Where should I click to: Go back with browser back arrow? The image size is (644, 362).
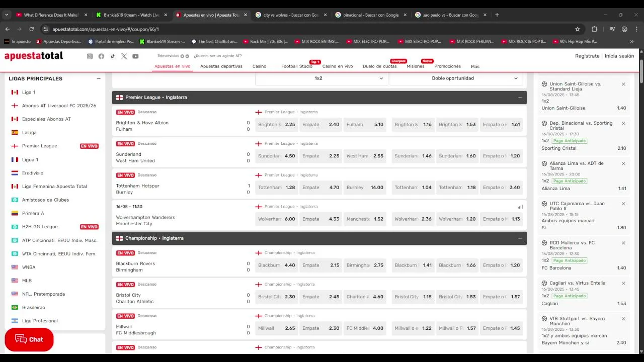(x=7, y=29)
